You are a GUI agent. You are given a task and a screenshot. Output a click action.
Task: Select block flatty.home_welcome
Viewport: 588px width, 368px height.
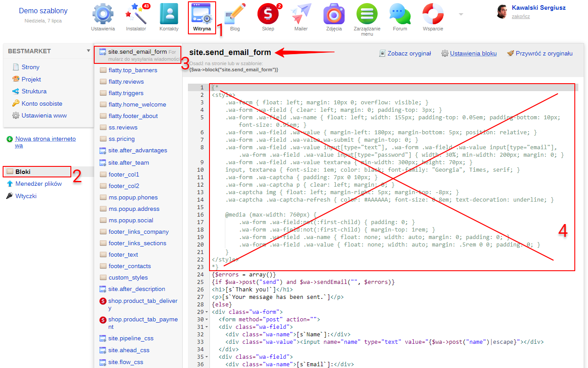137,104
